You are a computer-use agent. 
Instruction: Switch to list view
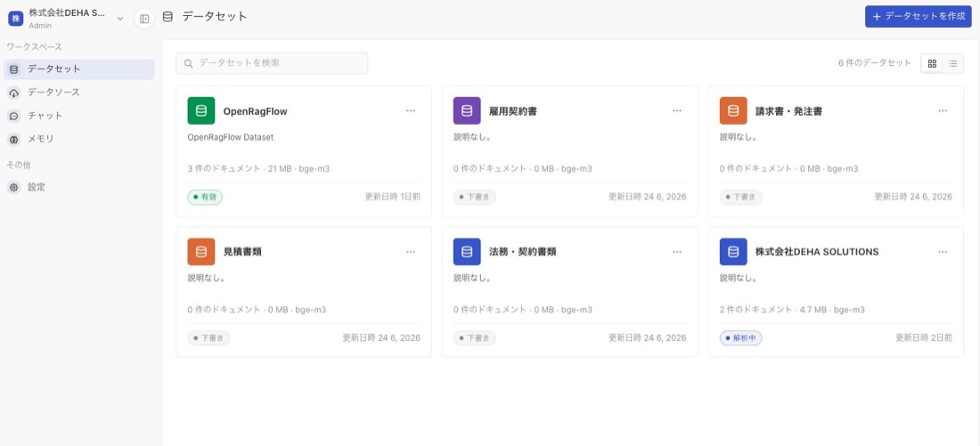tap(952, 63)
